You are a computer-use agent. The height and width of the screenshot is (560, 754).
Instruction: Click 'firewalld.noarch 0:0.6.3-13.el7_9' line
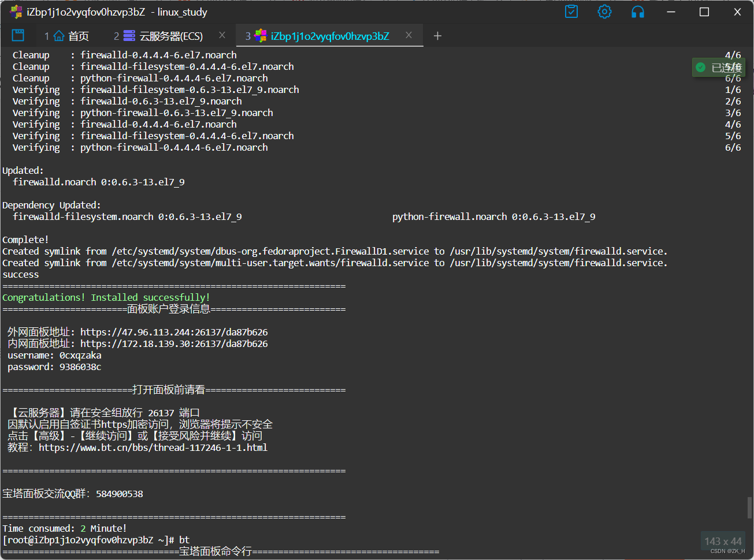tap(99, 182)
